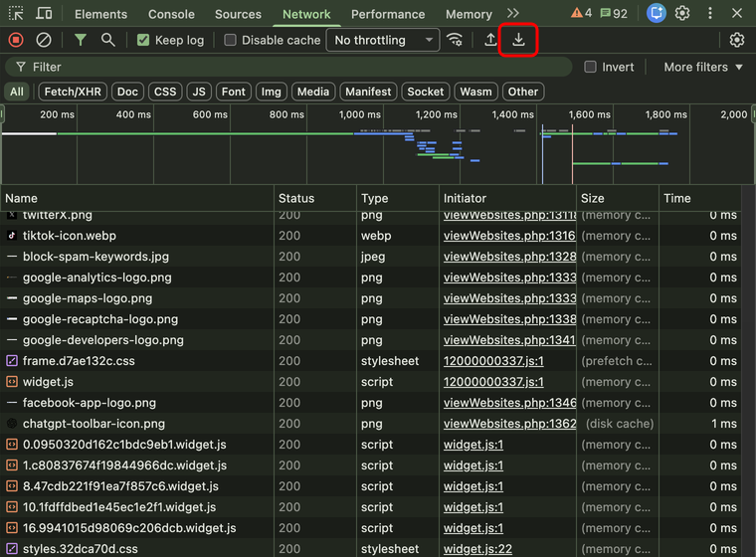Select the CSS filter chip

pos(165,92)
